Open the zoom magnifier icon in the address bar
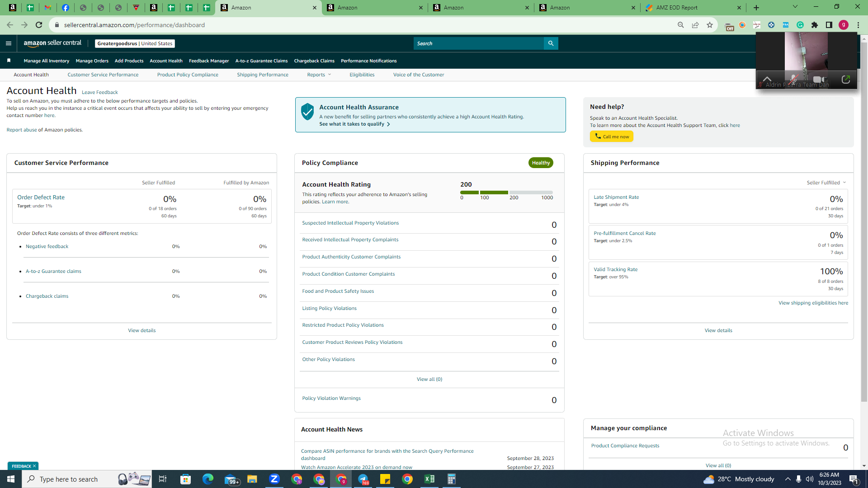This screenshot has height=488, width=868. pyautogui.click(x=681, y=25)
